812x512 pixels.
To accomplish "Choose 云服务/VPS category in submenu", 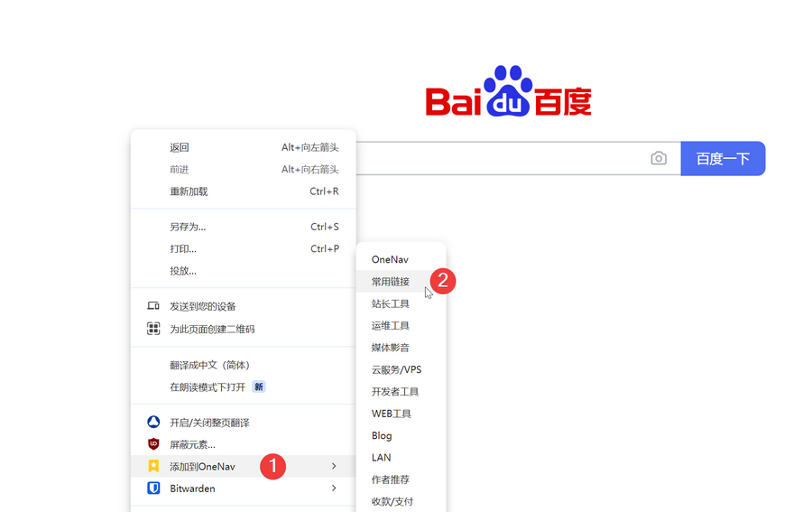I will coord(401,369).
